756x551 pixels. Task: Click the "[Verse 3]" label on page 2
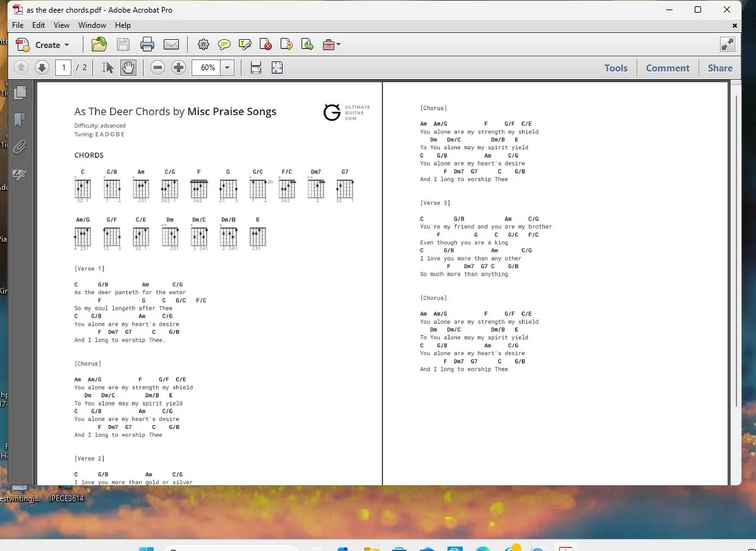tap(435, 203)
